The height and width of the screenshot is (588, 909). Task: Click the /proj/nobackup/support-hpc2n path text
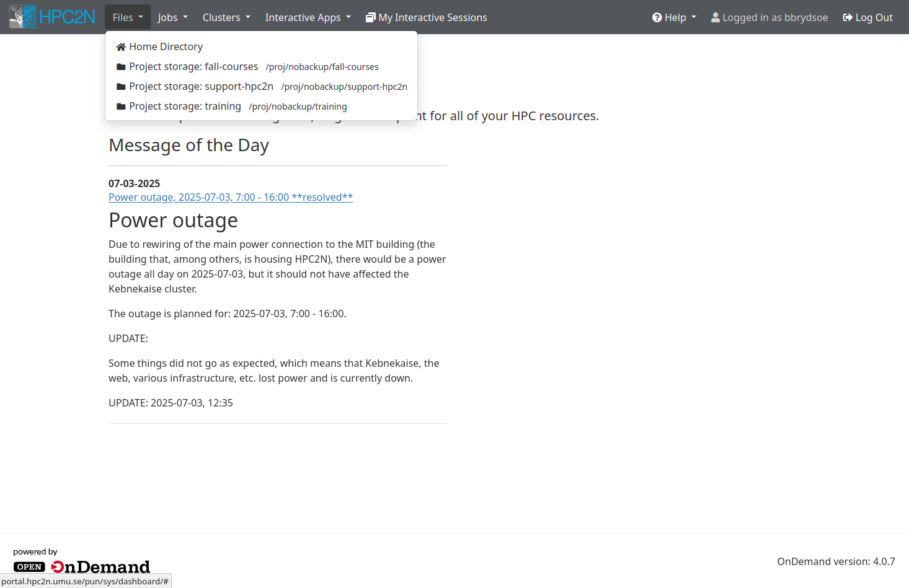click(344, 87)
